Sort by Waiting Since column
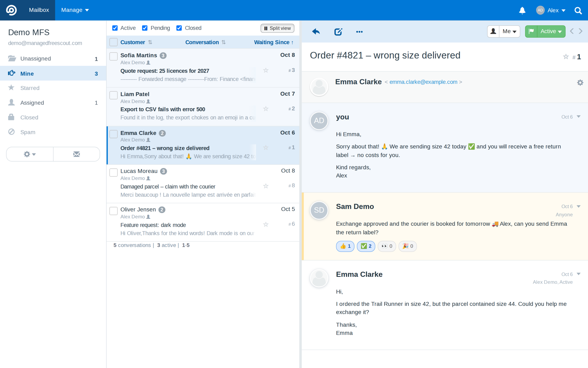 (x=274, y=42)
